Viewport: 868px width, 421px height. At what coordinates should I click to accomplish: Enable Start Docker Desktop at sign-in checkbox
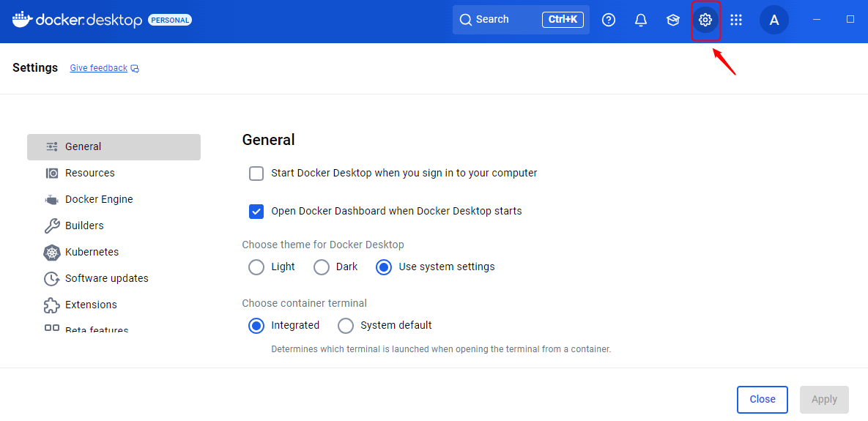click(256, 174)
